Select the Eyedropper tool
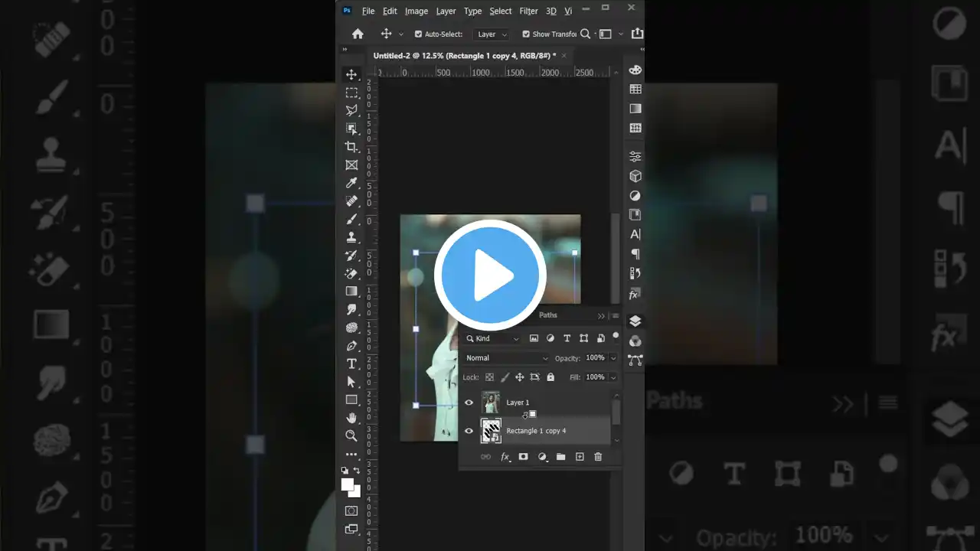 click(351, 183)
